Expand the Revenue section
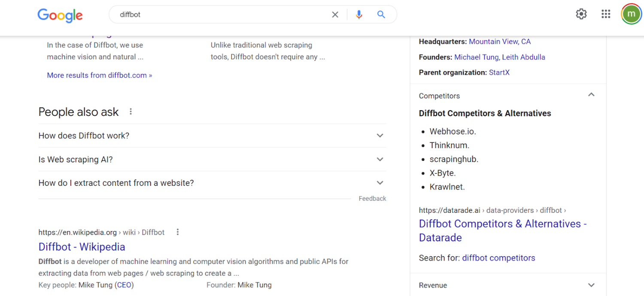Image resolution: width=644 pixels, height=296 pixels. (x=508, y=285)
